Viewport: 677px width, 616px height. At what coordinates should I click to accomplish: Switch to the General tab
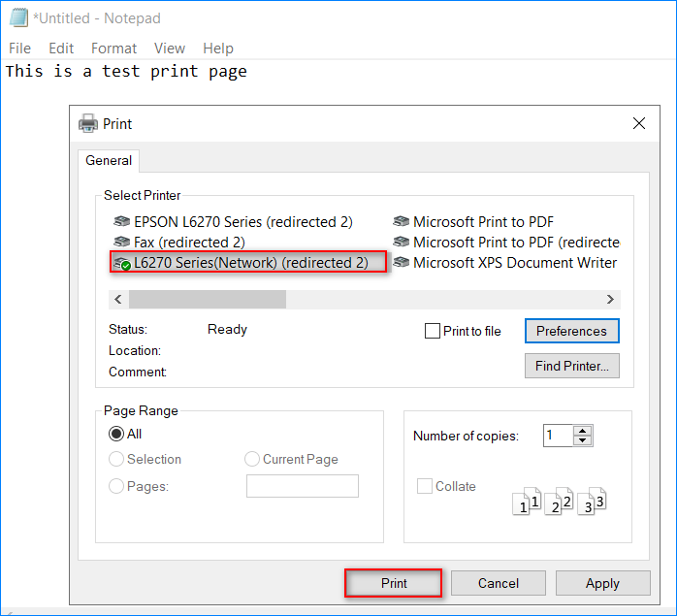point(109,161)
